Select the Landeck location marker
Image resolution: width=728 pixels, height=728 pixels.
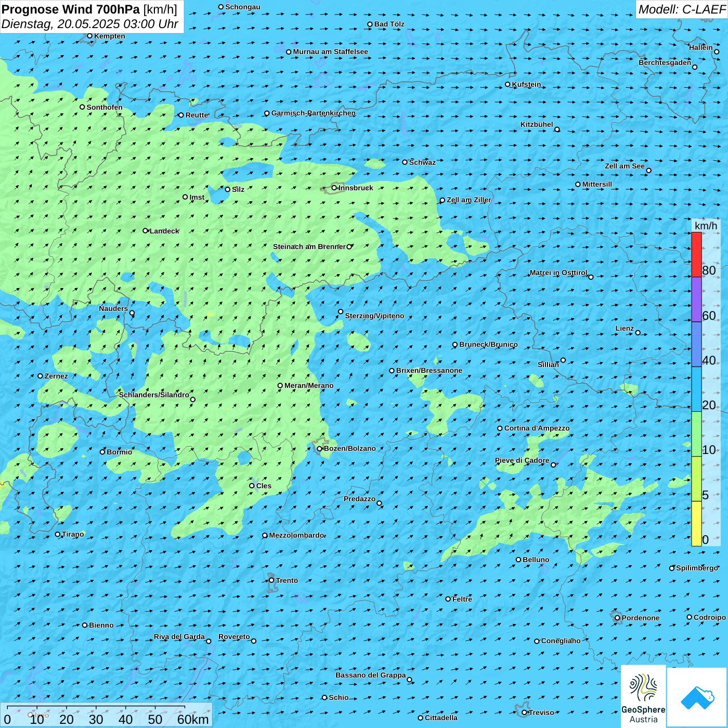pos(146,231)
